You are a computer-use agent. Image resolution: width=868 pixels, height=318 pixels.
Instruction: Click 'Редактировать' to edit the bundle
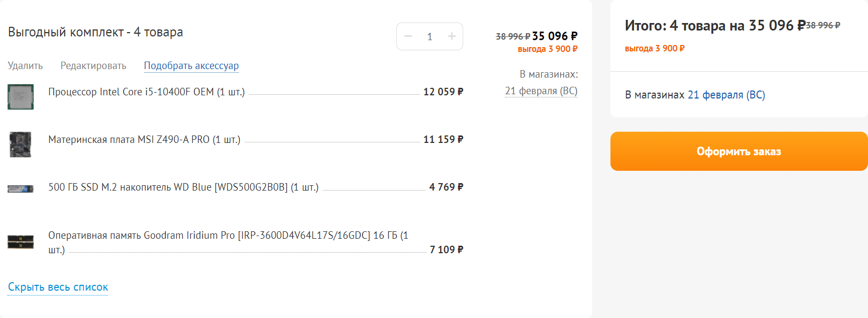[93, 66]
